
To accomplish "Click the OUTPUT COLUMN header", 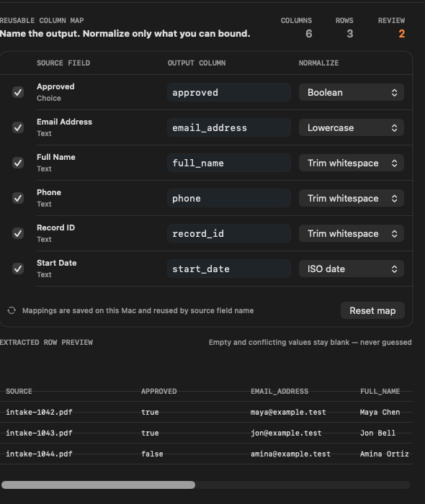I will [197, 63].
